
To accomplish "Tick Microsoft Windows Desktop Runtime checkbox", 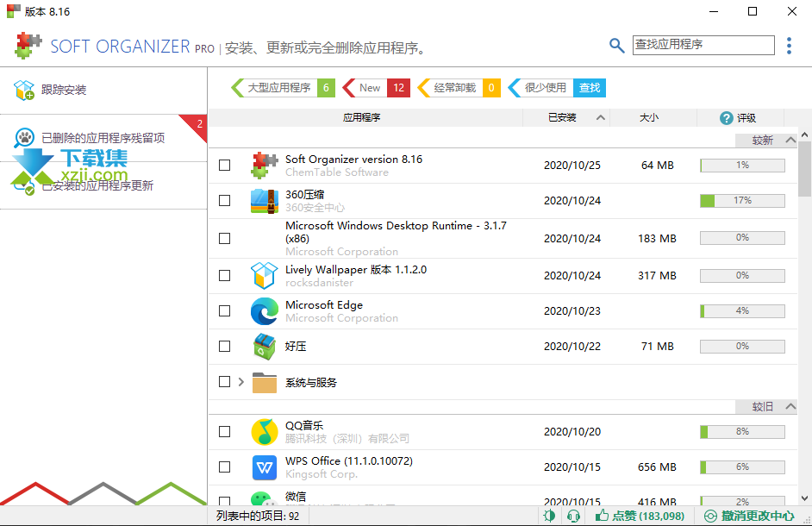I will click(225, 238).
